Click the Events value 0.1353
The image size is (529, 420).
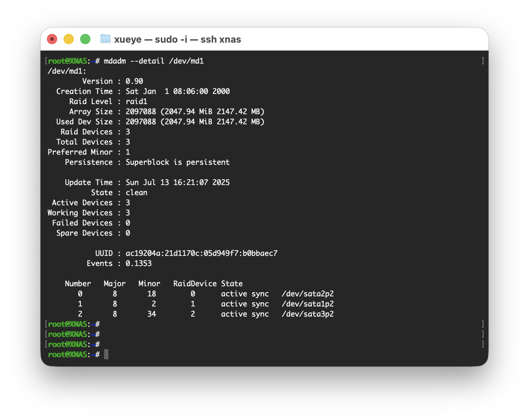pyautogui.click(x=138, y=263)
